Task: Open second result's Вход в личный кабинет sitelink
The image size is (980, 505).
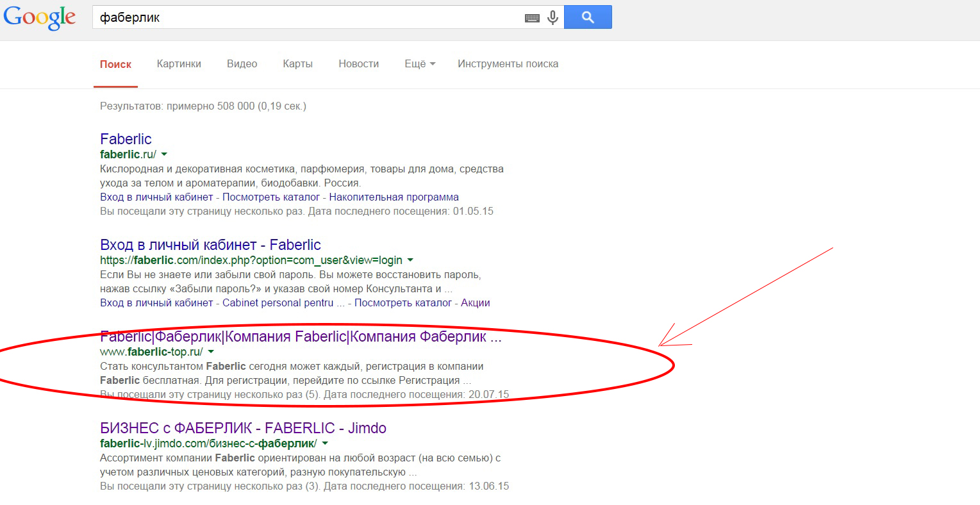Action: 156,303
